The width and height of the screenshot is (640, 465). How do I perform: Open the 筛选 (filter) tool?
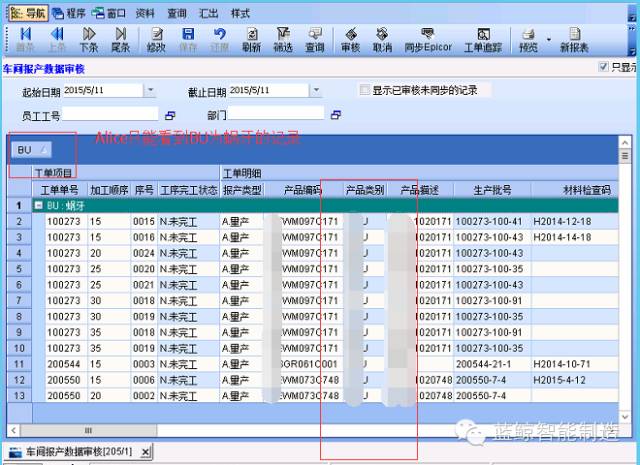283,34
